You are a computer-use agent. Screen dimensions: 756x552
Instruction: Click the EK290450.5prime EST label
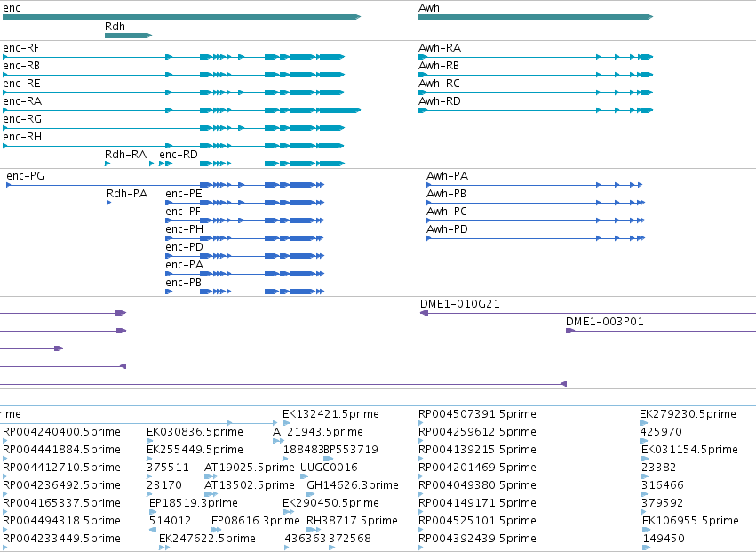tap(330, 503)
